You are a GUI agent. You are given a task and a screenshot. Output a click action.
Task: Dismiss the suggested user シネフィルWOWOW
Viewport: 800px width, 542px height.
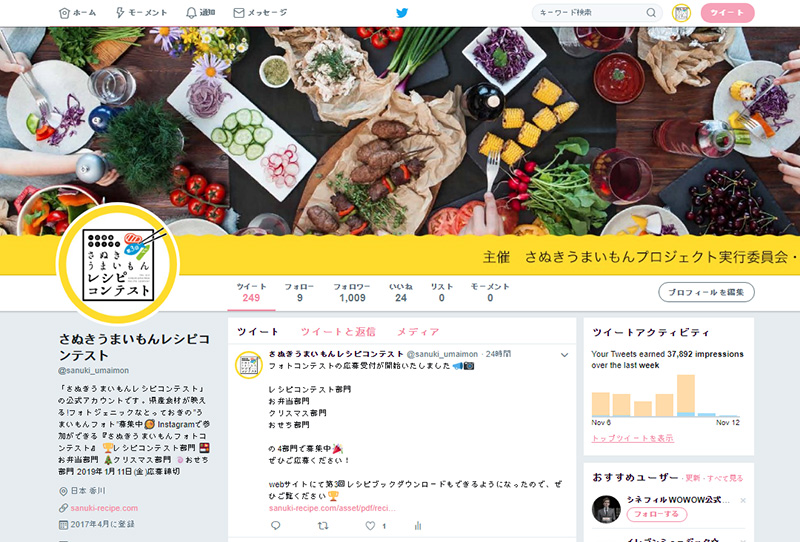743,500
